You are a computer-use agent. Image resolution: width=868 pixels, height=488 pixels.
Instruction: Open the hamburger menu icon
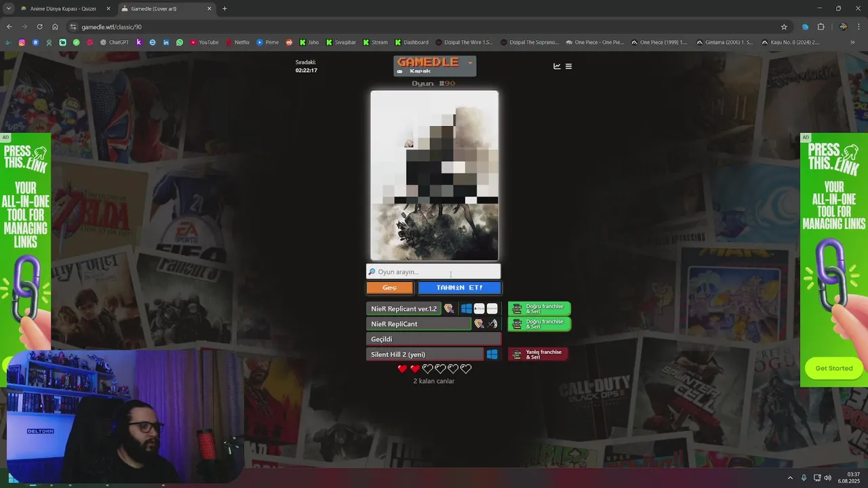coord(568,66)
